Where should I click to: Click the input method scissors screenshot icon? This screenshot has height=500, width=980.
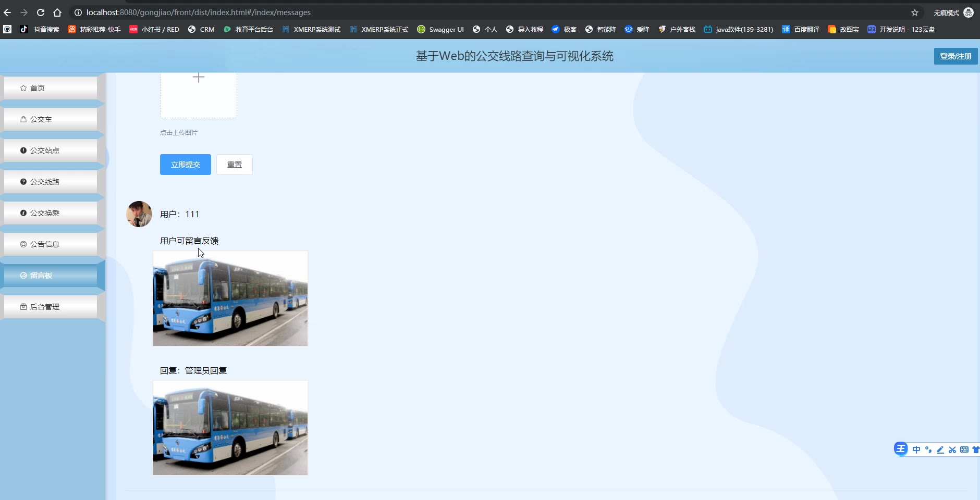952,450
